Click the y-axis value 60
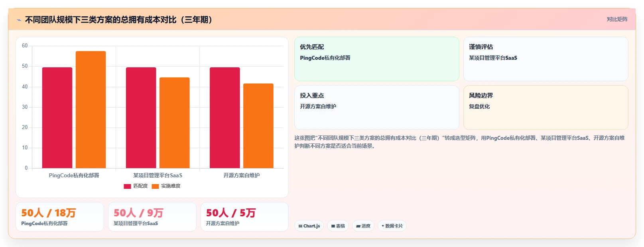The image size is (644, 247). [x=25, y=46]
